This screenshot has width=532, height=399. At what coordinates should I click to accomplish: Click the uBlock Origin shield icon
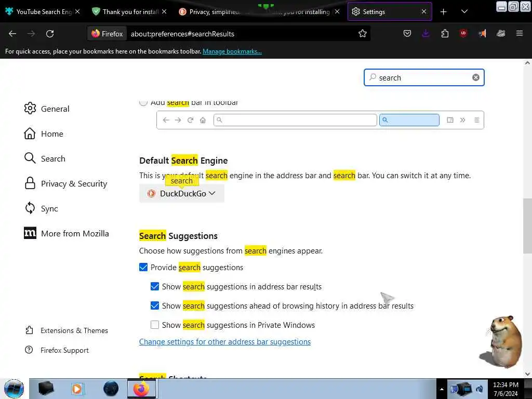pyautogui.click(x=463, y=33)
